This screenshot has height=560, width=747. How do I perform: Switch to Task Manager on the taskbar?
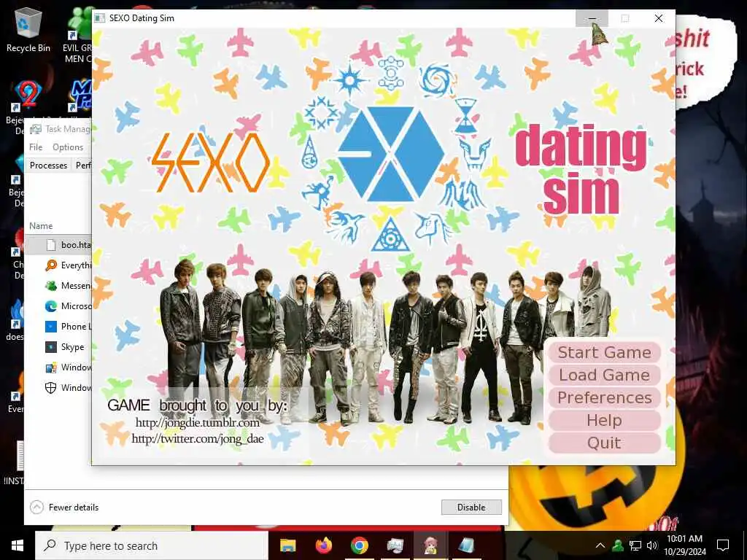coord(395,545)
